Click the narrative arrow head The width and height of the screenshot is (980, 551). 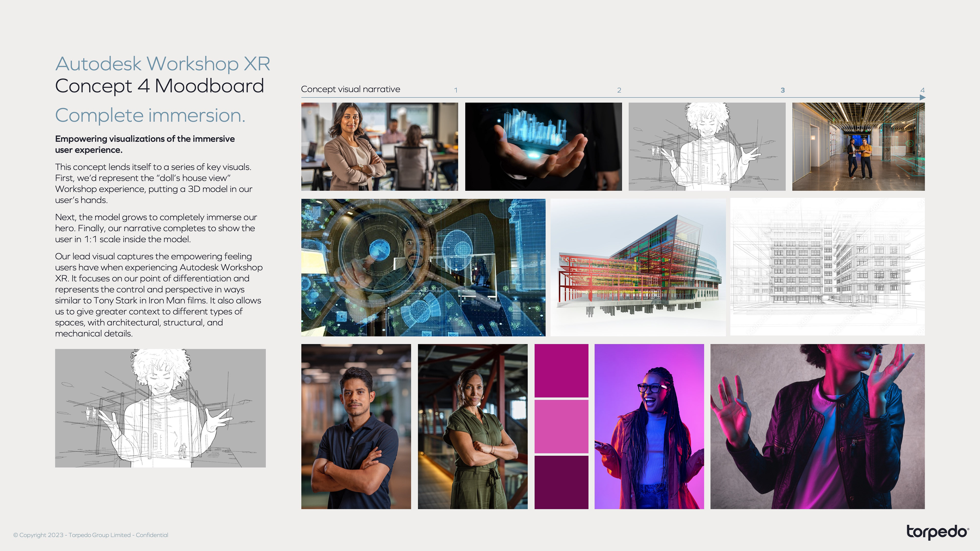click(922, 97)
